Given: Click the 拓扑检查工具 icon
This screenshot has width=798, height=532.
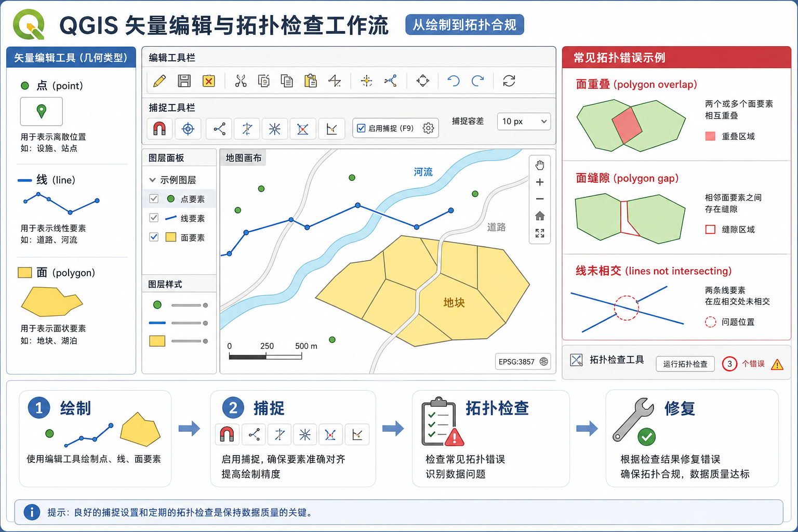Looking at the screenshot, I should 576,360.
